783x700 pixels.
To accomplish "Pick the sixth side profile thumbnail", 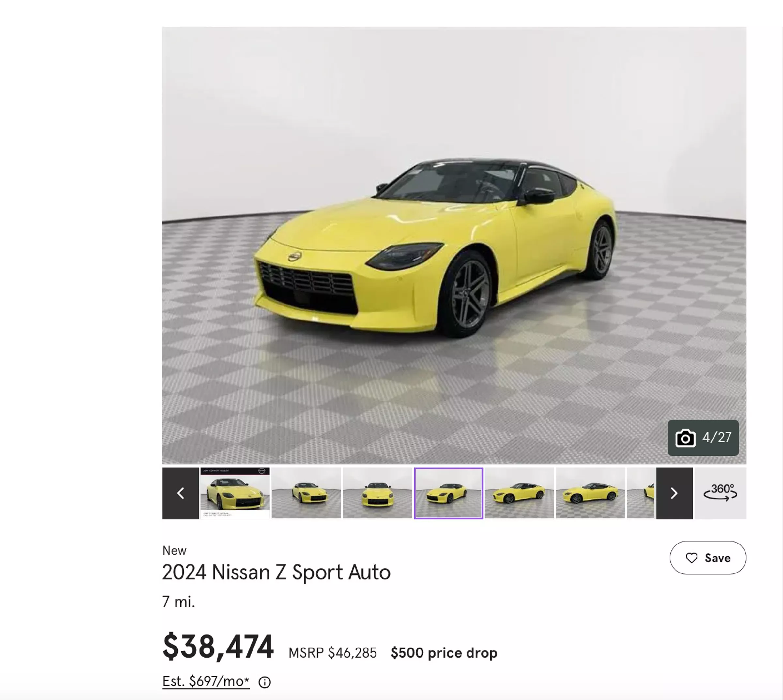I will [x=591, y=493].
